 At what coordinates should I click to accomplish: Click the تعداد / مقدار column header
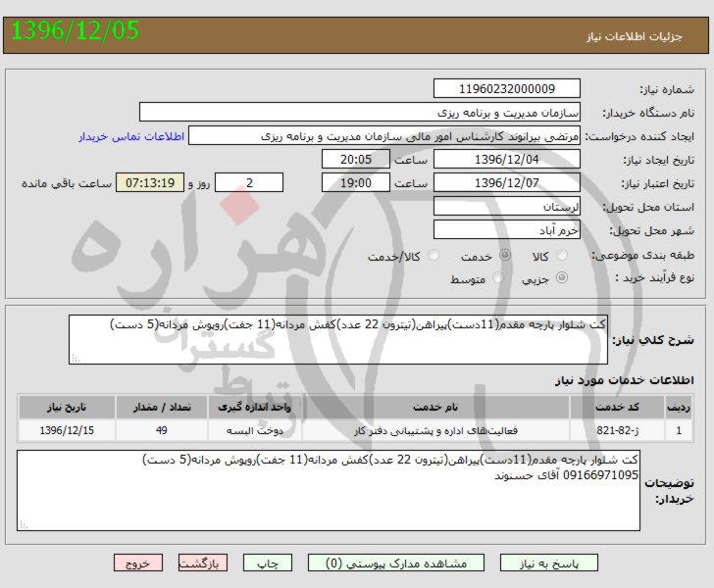pyautogui.click(x=162, y=407)
